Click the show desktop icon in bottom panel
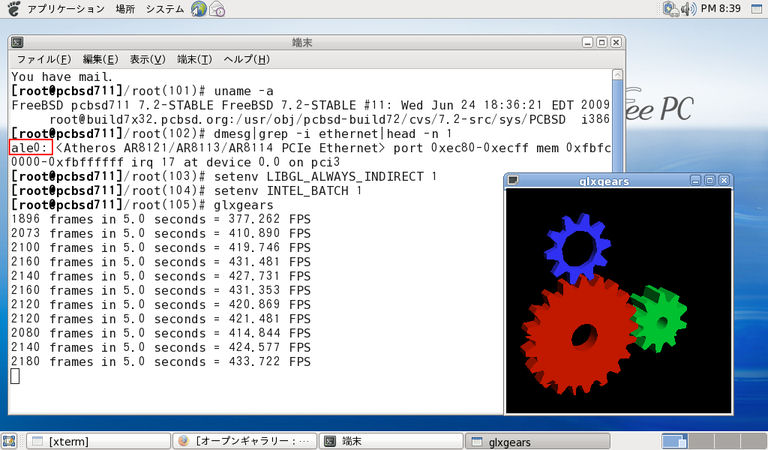Viewport: 768px width, 450px height. [x=9, y=441]
